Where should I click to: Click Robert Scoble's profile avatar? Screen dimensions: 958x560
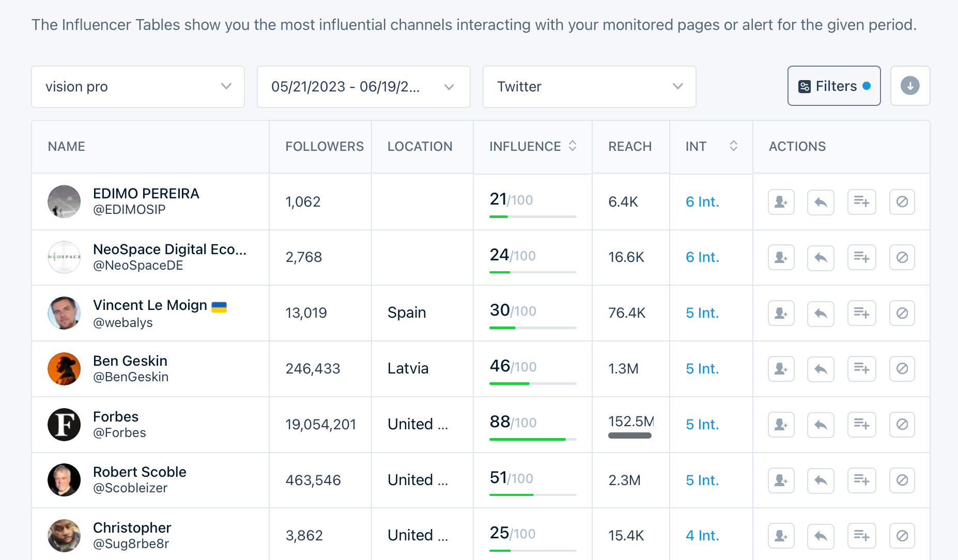pyautogui.click(x=64, y=480)
